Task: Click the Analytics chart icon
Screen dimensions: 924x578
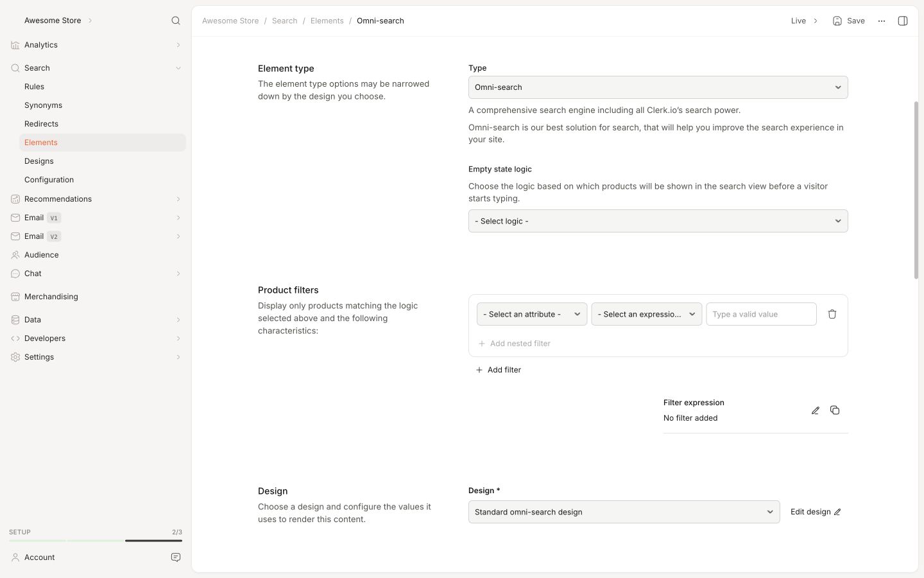Action: click(15, 45)
